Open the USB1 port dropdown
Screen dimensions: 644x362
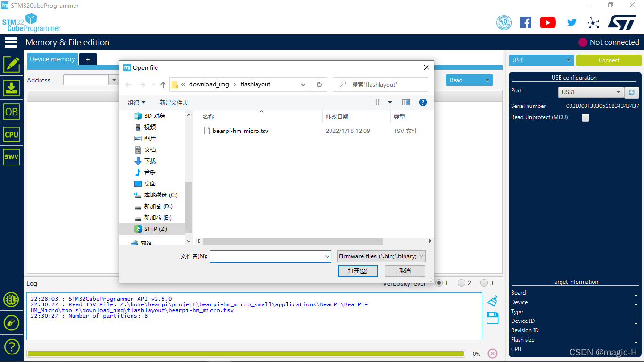click(x=591, y=92)
